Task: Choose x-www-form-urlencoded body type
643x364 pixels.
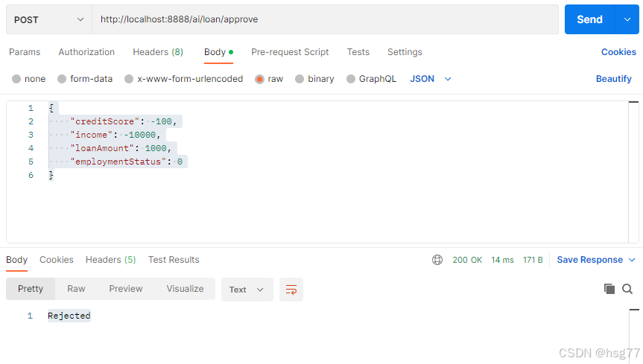Action: 129,79
